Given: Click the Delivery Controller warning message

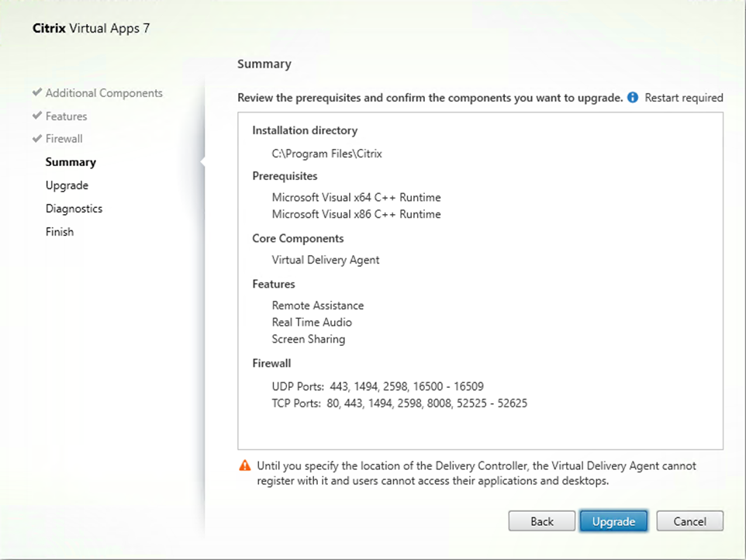Looking at the screenshot, I should point(476,473).
